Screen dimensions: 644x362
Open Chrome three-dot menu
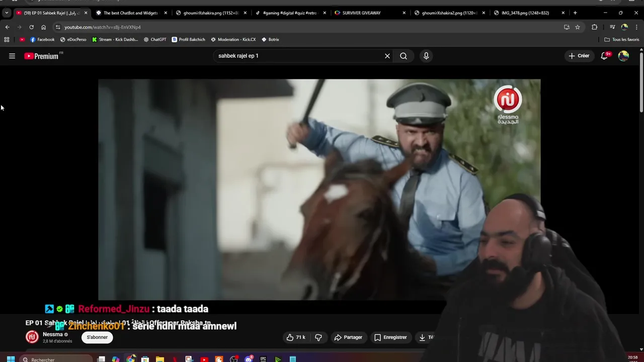[637, 27]
